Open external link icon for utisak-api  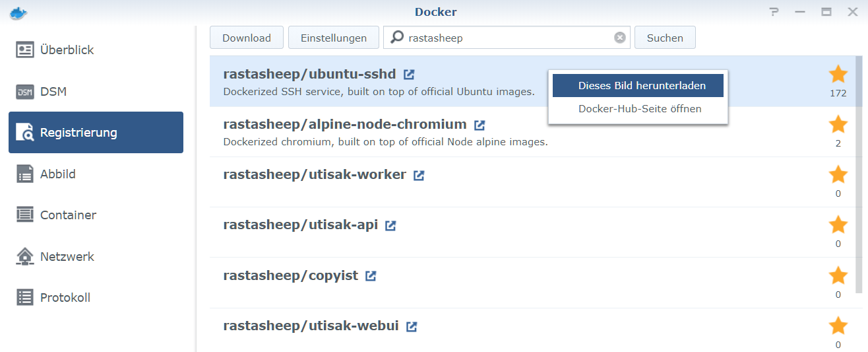[x=390, y=225]
